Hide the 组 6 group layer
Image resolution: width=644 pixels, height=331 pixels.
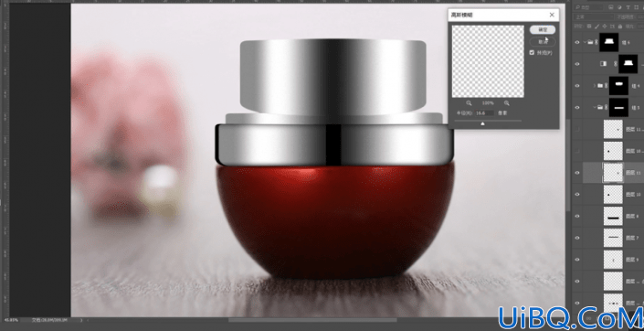click(577, 42)
